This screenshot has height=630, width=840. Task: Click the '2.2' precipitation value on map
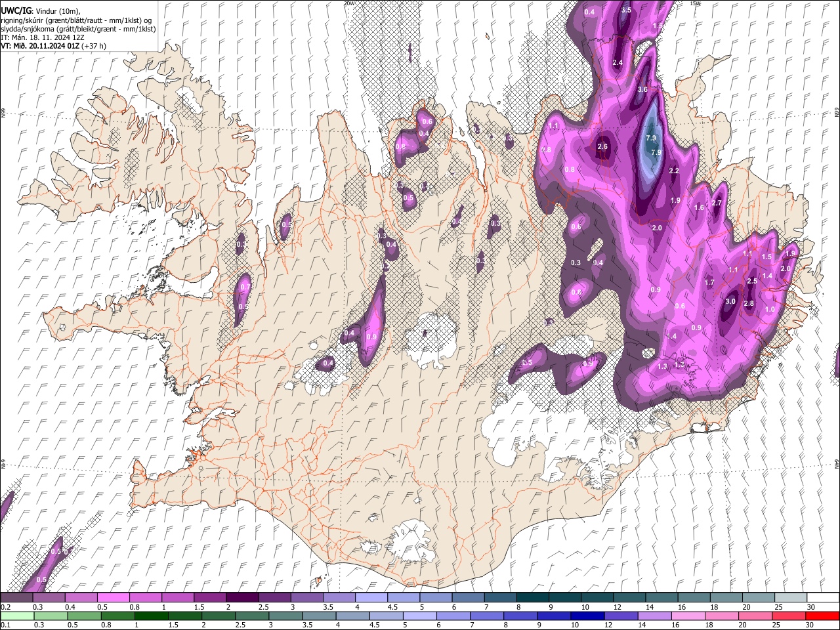click(x=673, y=171)
